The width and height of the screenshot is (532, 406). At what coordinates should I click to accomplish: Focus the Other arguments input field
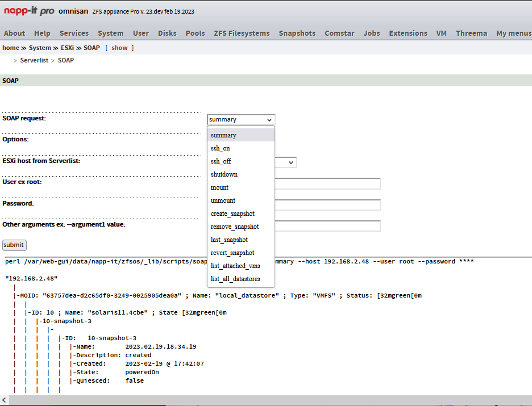pyautogui.click(x=327, y=226)
